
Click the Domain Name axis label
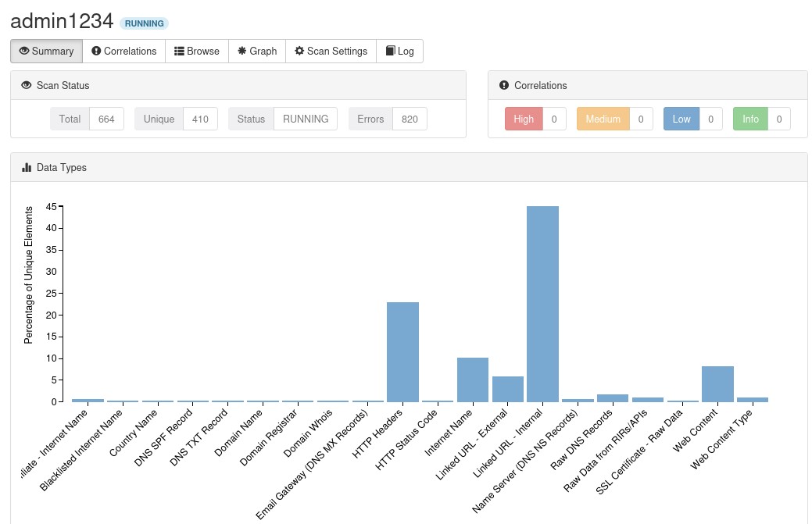238,433
